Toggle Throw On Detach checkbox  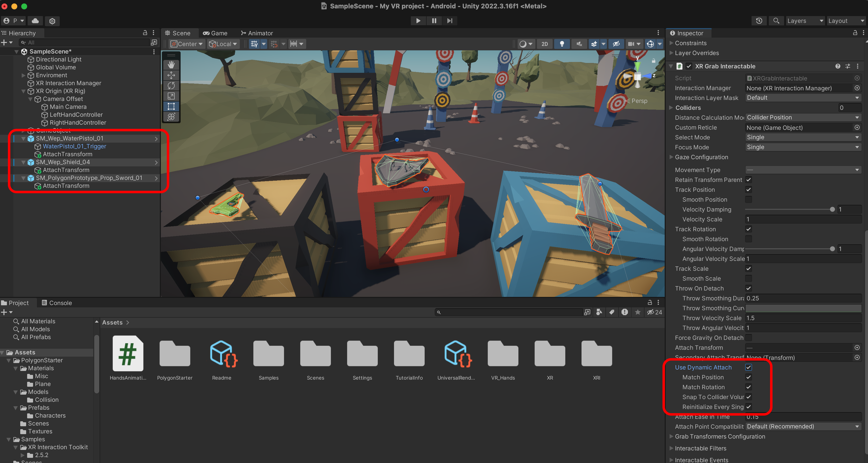[x=748, y=288]
